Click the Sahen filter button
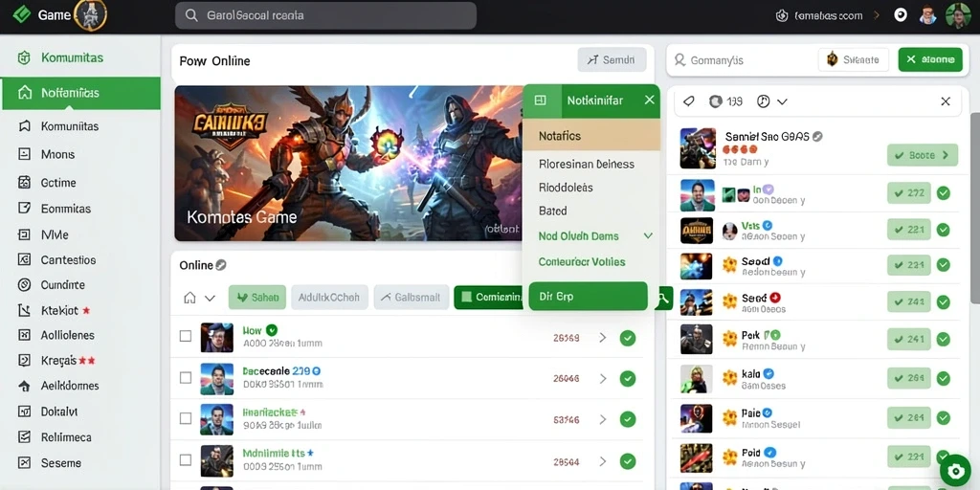Image resolution: width=980 pixels, height=490 pixels. coord(257,298)
